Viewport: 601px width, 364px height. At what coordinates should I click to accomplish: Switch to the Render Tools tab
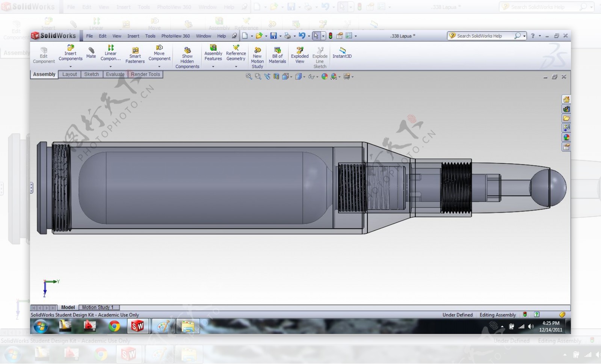pyautogui.click(x=145, y=74)
